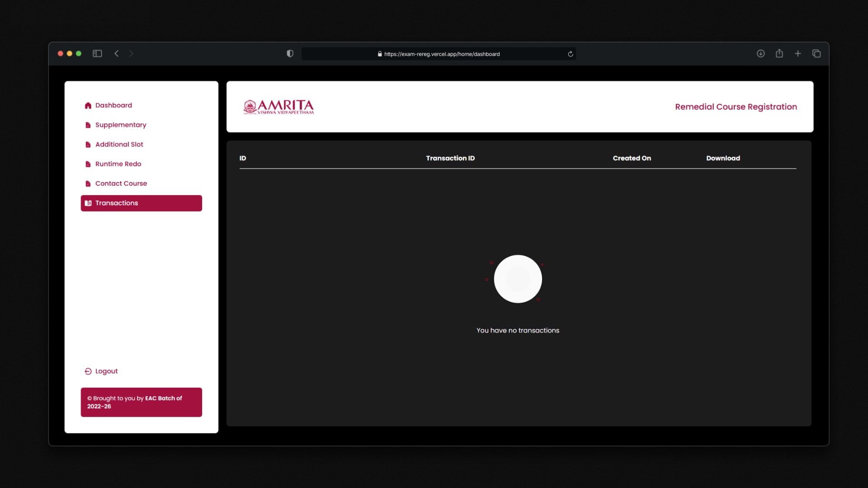Image resolution: width=868 pixels, height=488 pixels.
Task: Open the browser downloads icon
Action: [x=760, y=53]
